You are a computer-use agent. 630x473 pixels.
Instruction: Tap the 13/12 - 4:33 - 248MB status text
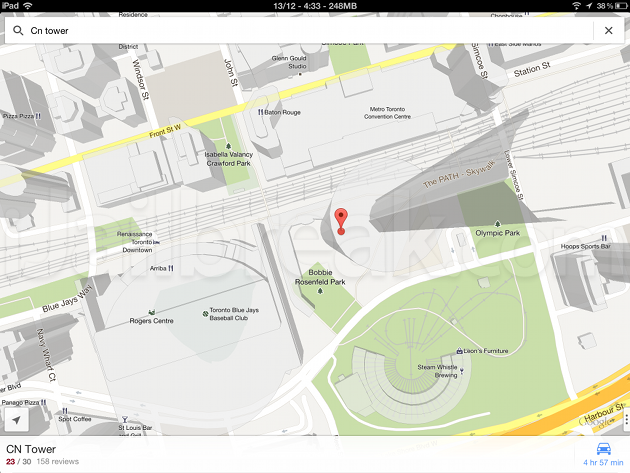click(x=315, y=6)
